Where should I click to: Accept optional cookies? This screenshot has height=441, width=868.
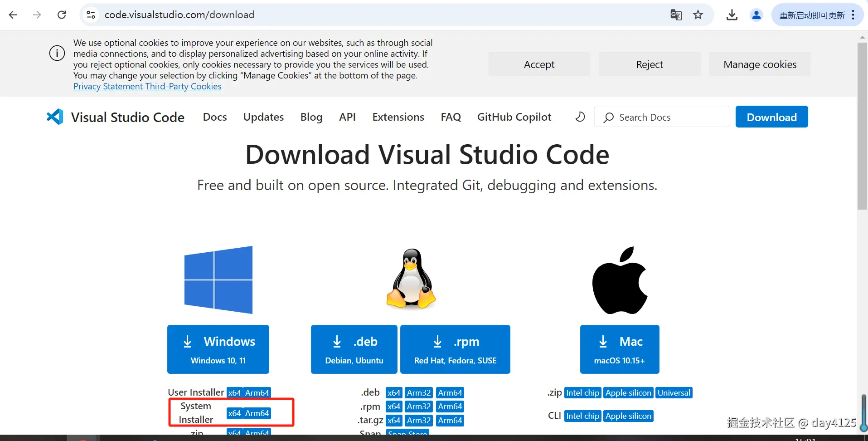point(539,64)
